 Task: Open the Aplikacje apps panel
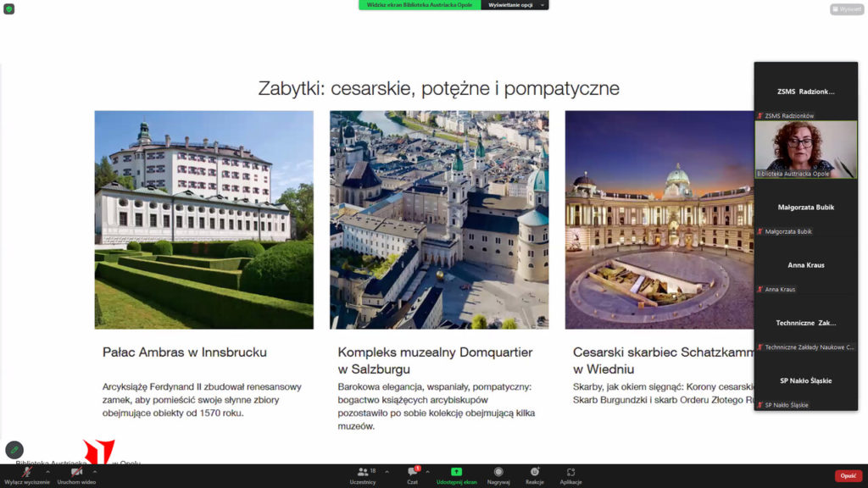click(570, 475)
